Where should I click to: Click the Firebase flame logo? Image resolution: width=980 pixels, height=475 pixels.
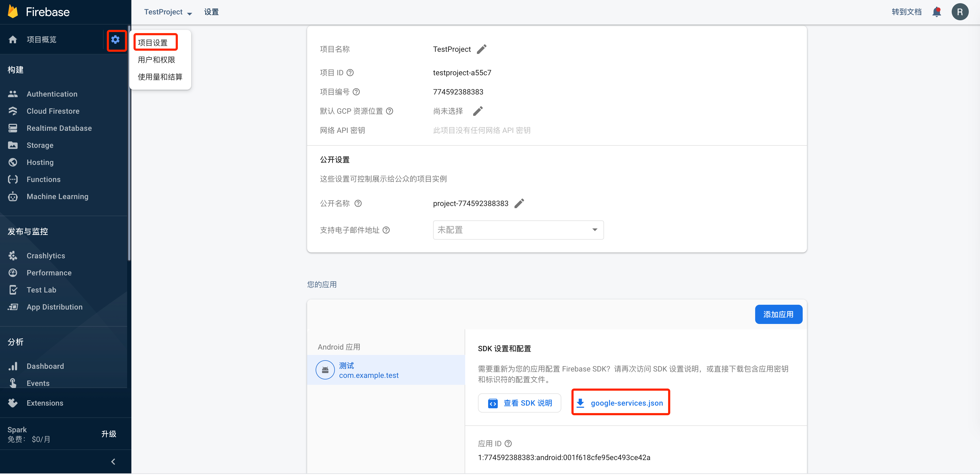(x=13, y=12)
